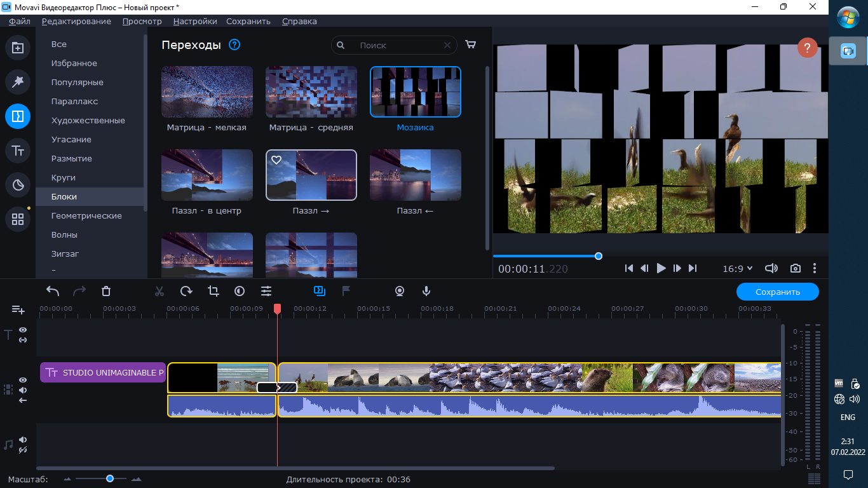Select the Геометрические transitions category
This screenshot has width=868, height=488.
coord(86,215)
